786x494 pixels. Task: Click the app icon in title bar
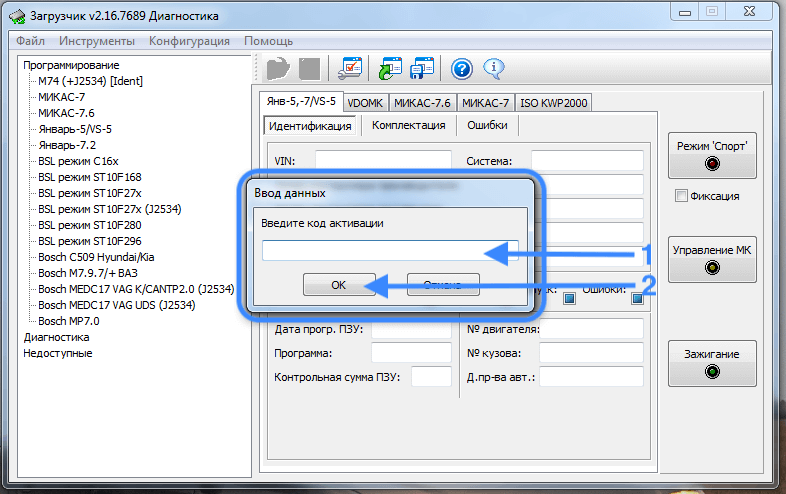(x=17, y=17)
